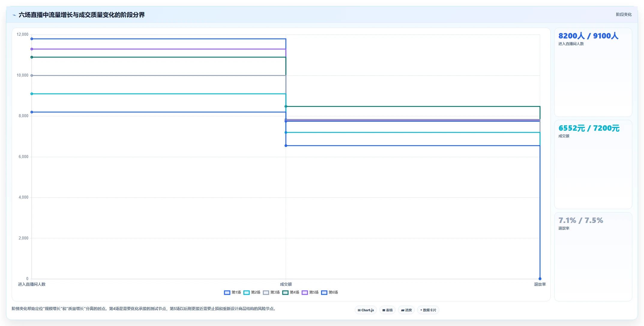Click the 成交额 x-axis label

pyautogui.click(x=286, y=284)
